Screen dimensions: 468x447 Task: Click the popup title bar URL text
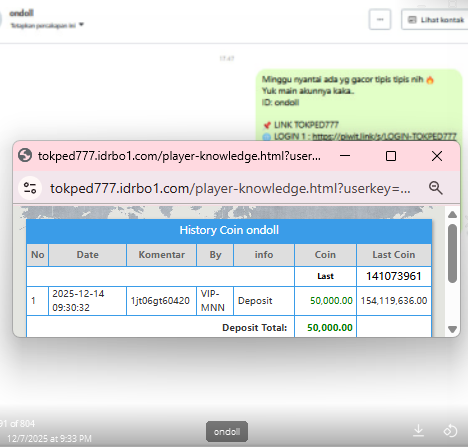(179, 156)
